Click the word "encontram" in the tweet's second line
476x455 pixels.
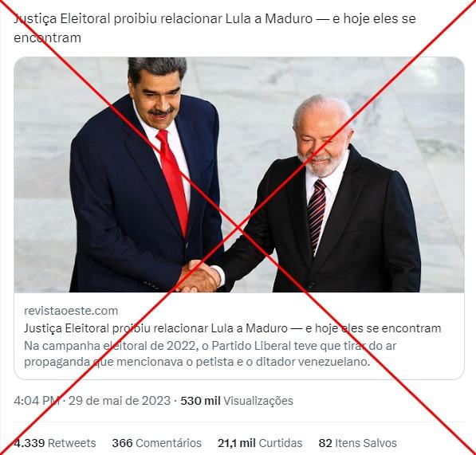pyautogui.click(x=47, y=38)
